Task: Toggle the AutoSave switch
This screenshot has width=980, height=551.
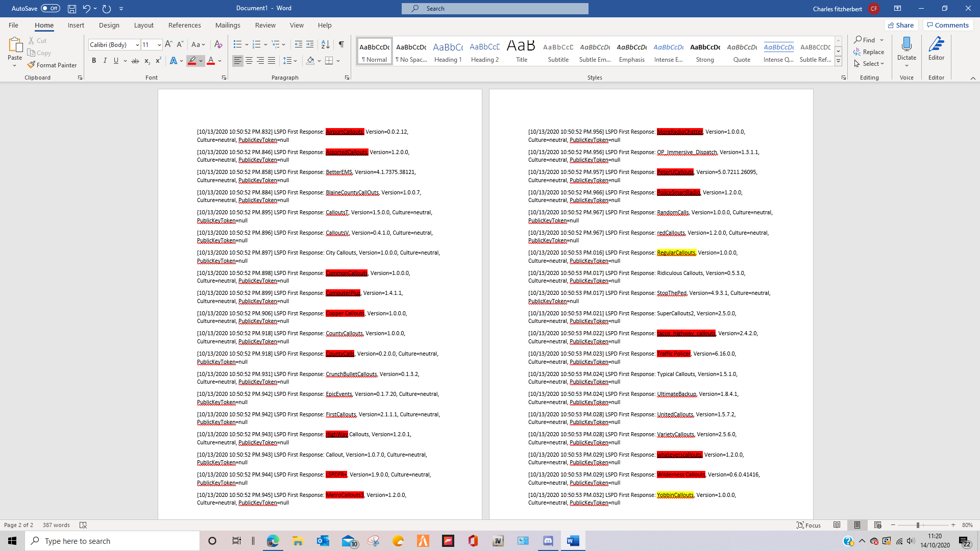Action: click(50, 8)
